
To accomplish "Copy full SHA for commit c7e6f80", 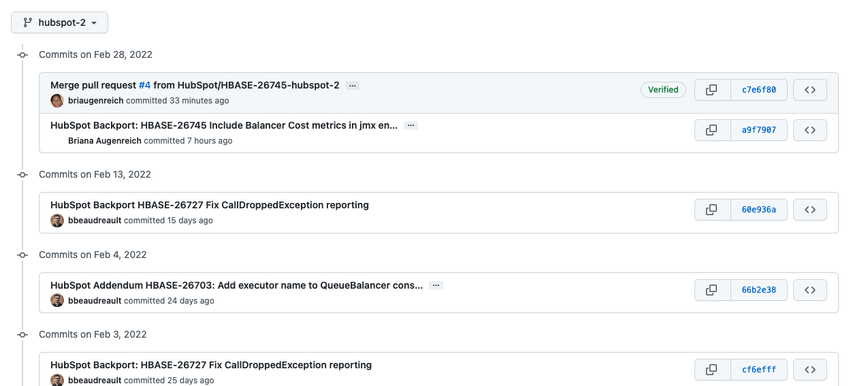I will tap(712, 90).
